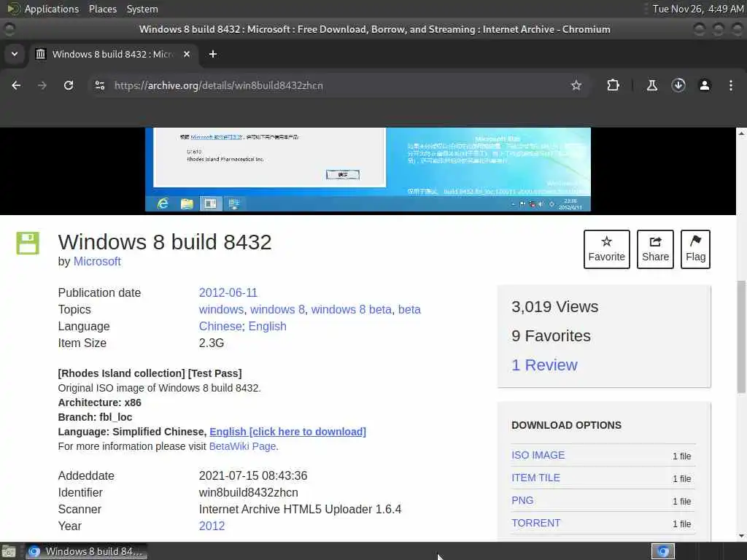Open the profile avatar icon
This screenshot has width=747, height=560.
pos(705,85)
